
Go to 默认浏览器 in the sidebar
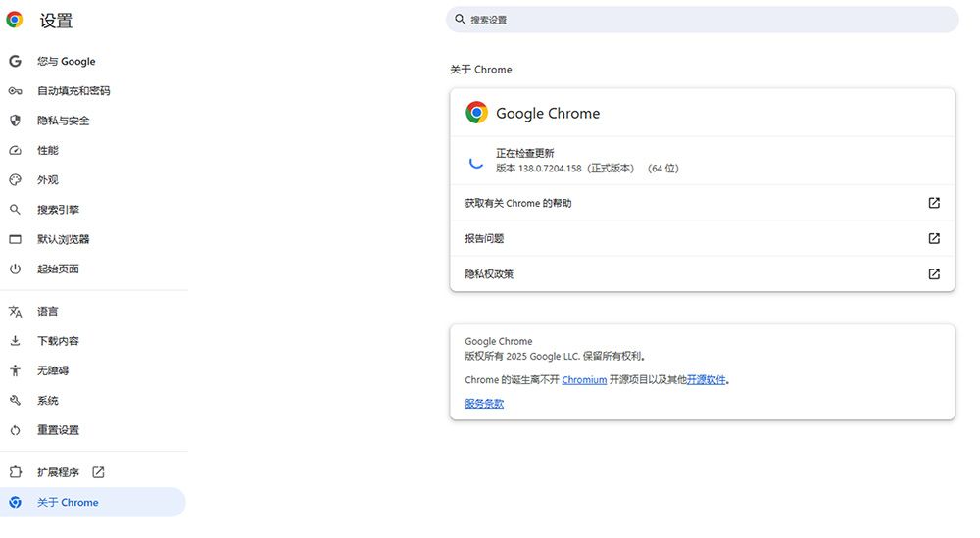[63, 239]
